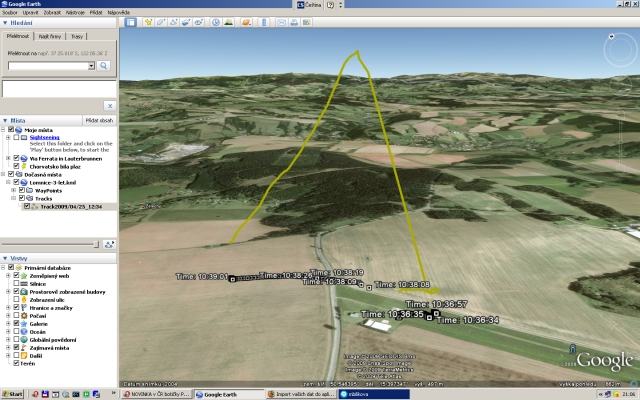The width and height of the screenshot is (640, 400).
Task: Click the Přidat obsah button
Action: pyautogui.click(x=99, y=120)
